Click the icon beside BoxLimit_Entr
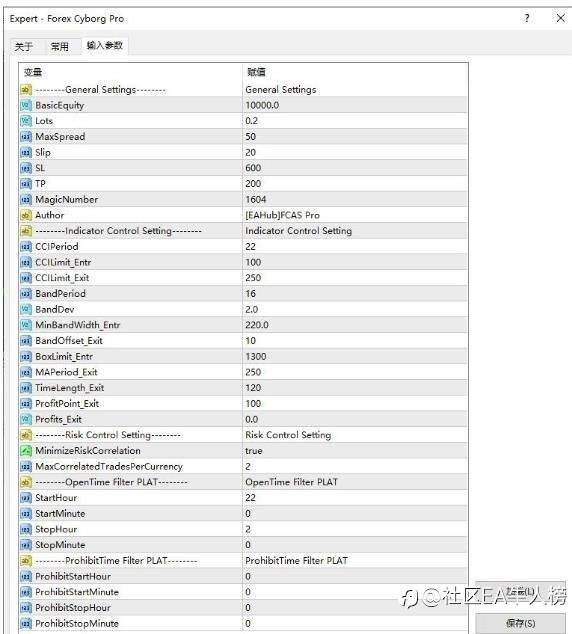The image size is (572, 634). coord(26,357)
